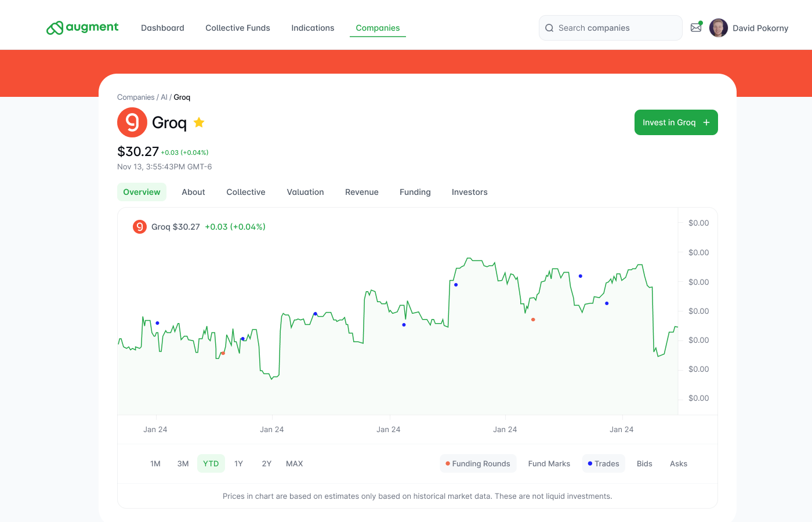This screenshot has width=812, height=522.
Task: Open David Pokorny's profile avatar
Action: click(x=719, y=28)
